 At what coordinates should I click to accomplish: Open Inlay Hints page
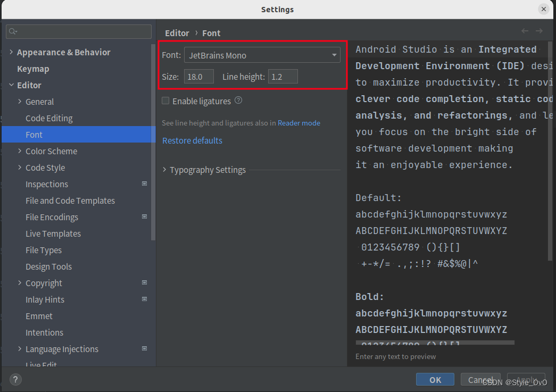[45, 299]
